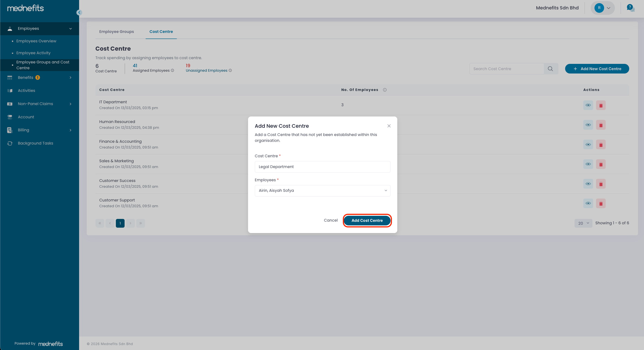Collapse the sidebar with arrow icon

click(79, 13)
